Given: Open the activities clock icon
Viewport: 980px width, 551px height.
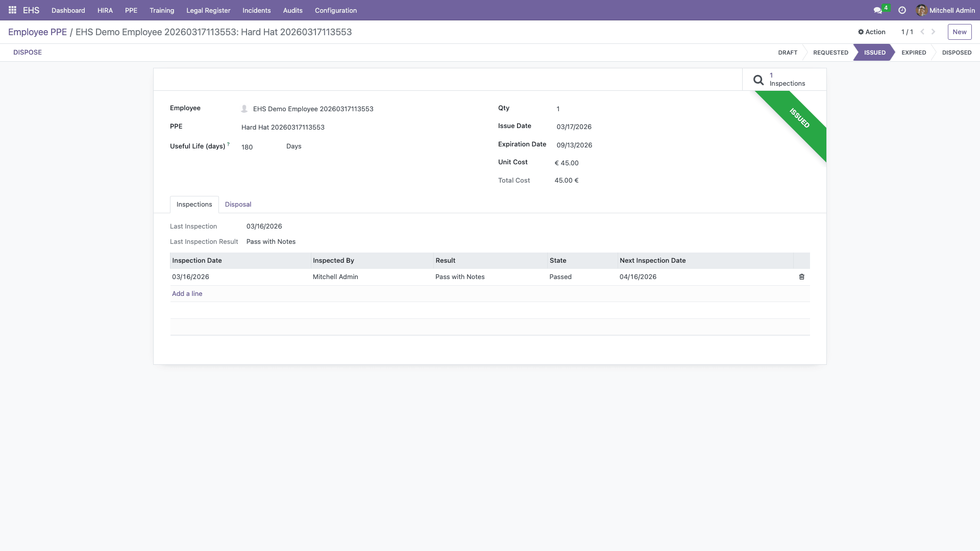Looking at the screenshot, I should [x=902, y=10].
